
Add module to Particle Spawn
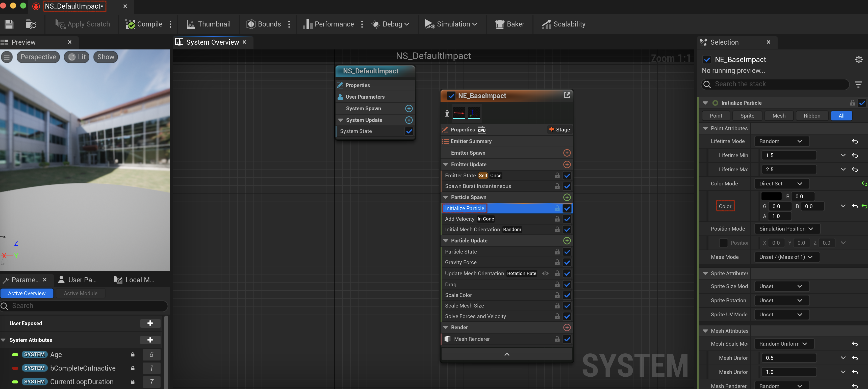(x=567, y=197)
